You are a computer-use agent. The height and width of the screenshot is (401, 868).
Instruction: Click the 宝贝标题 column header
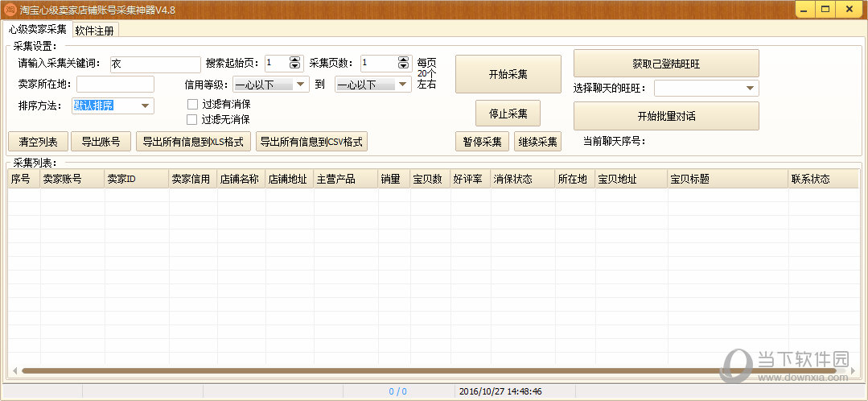point(728,179)
